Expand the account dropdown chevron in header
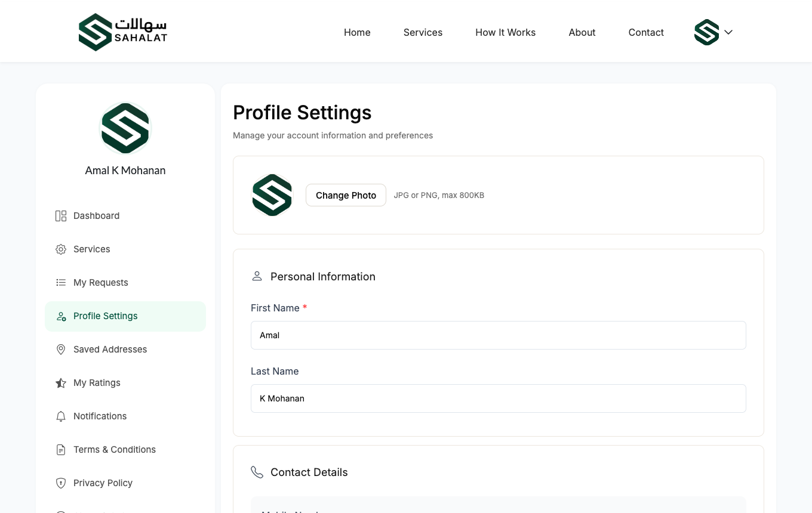This screenshot has width=812, height=513. click(728, 32)
